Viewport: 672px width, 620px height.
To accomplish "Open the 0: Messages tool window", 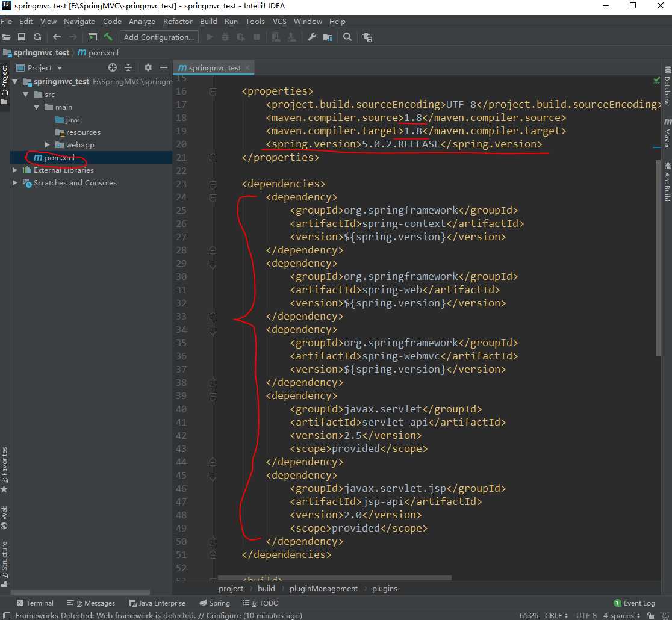I will pyautogui.click(x=92, y=603).
